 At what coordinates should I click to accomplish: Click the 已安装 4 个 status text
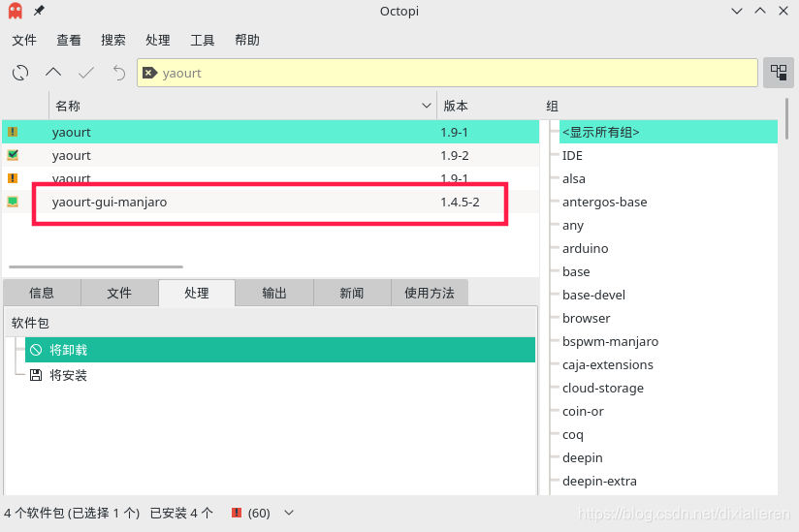pos(181,514)
